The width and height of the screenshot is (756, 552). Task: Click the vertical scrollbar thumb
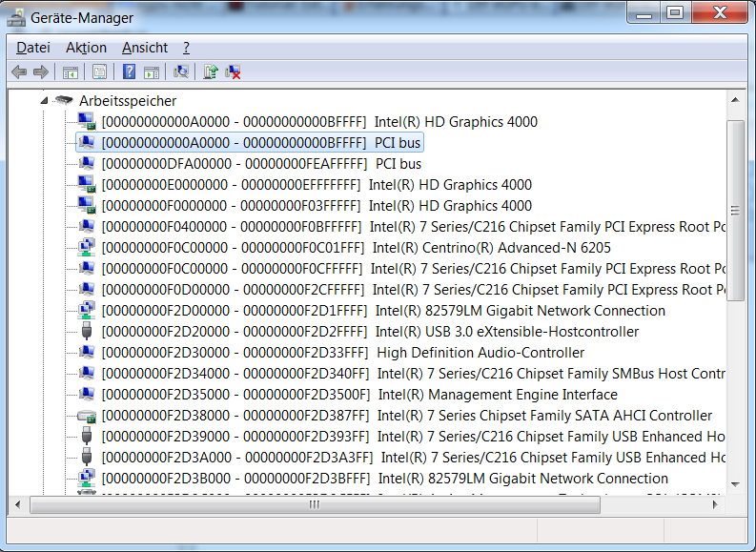[x=735, y=210]
